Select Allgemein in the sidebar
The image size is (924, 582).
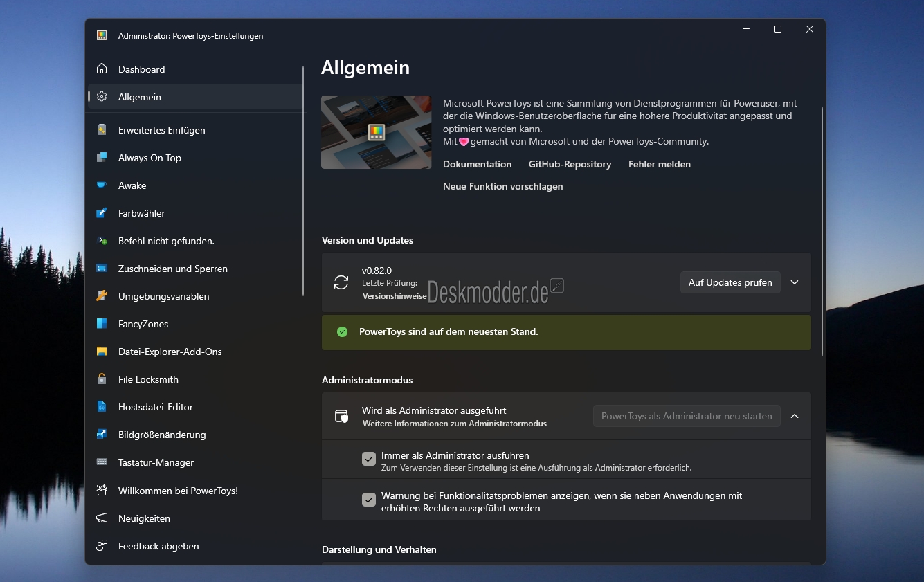pyautogui.click(x=195, y=97)
